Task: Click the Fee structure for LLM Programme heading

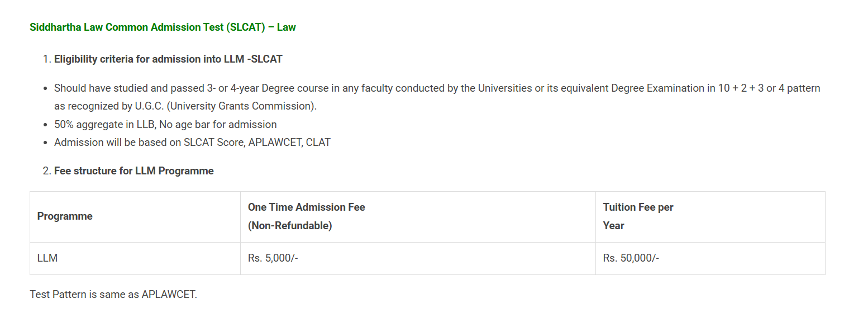Action: coord(134,170)
